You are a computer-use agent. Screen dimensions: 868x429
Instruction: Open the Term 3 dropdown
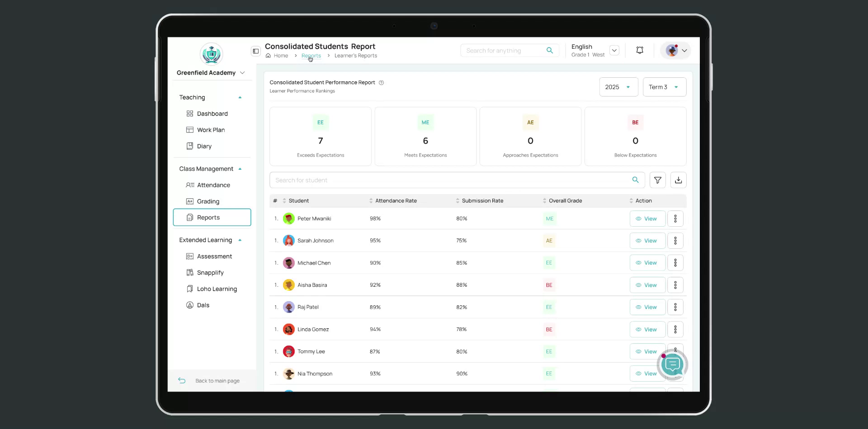pos(664,87)
